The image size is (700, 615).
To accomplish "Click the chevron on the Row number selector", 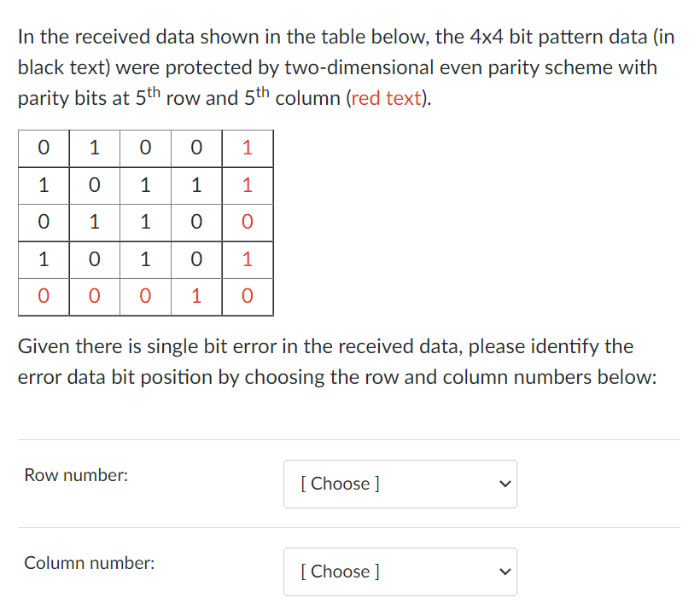I will pos(504,484).
